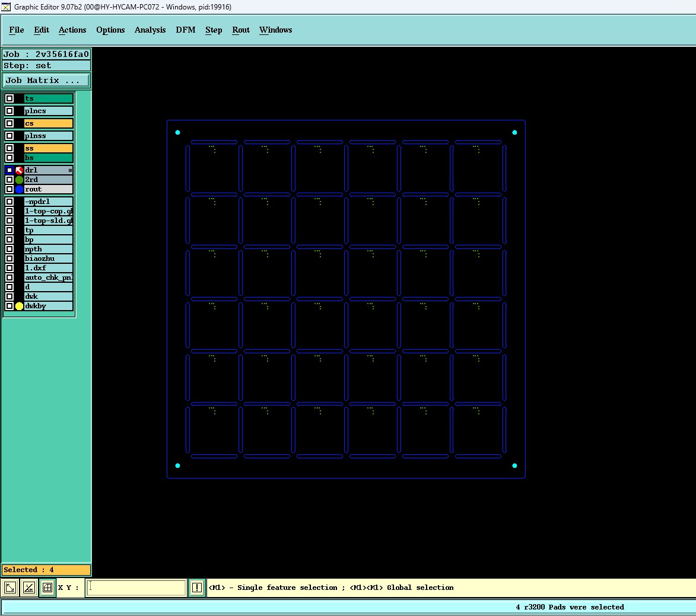696x616 pixels.
Task: Toggle the bp layer checkbox
Action: (9, 240)
